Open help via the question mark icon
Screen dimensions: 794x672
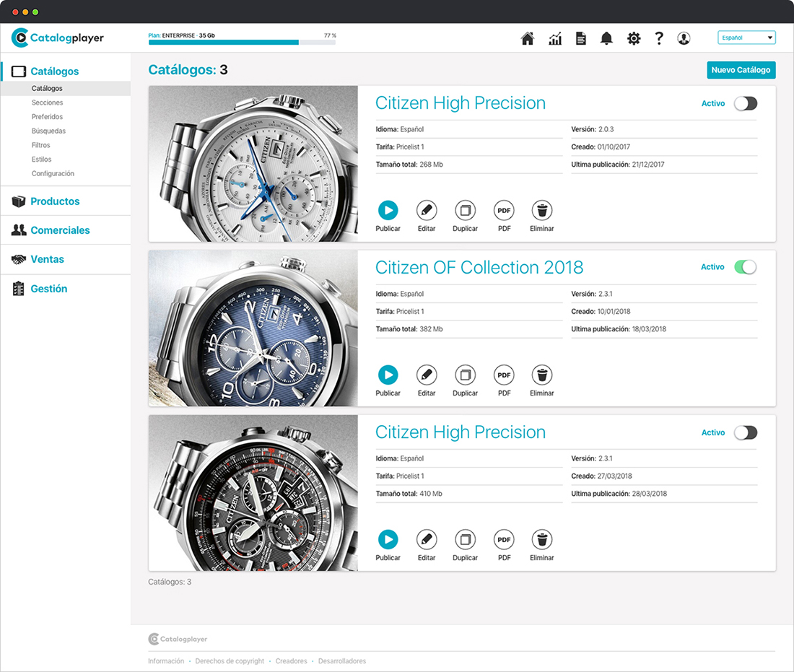click(659, 38)
